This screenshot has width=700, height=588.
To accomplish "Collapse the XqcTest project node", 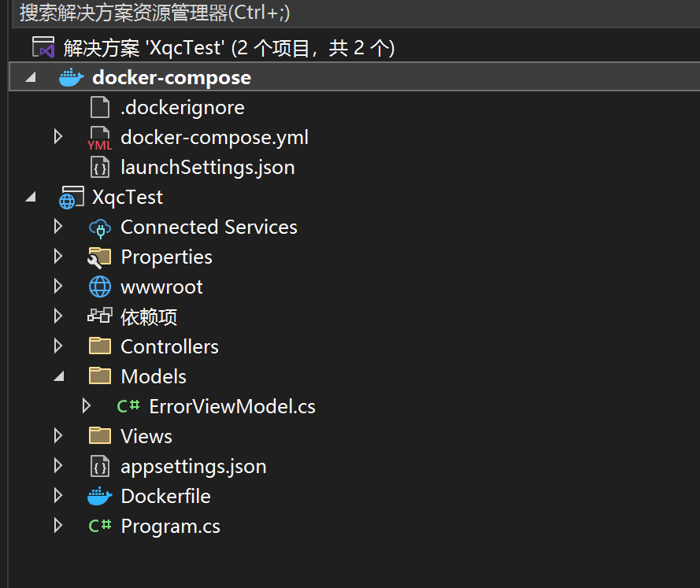I will click(x=31, y=198).
